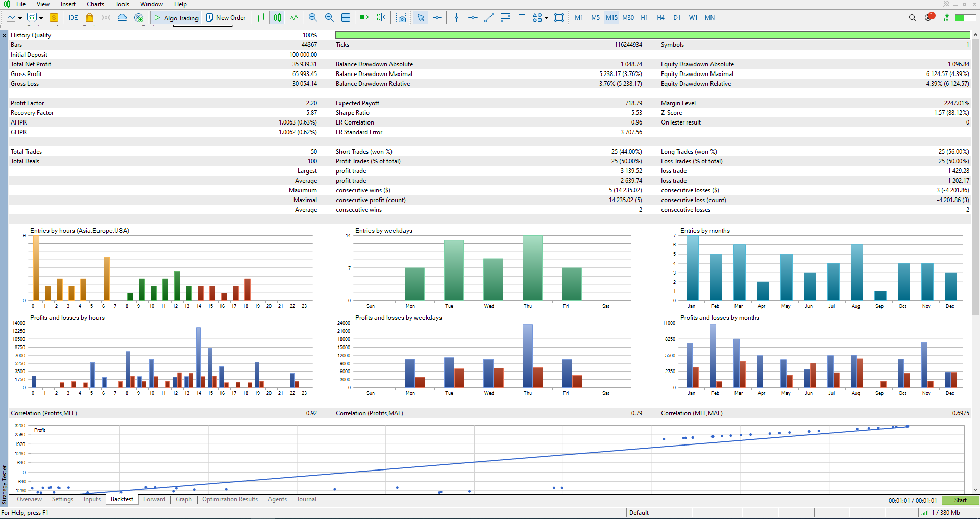The width and height of the screenshot is (980, 519).
Task: Open the Window menu
Action: (x=152, y=4)
